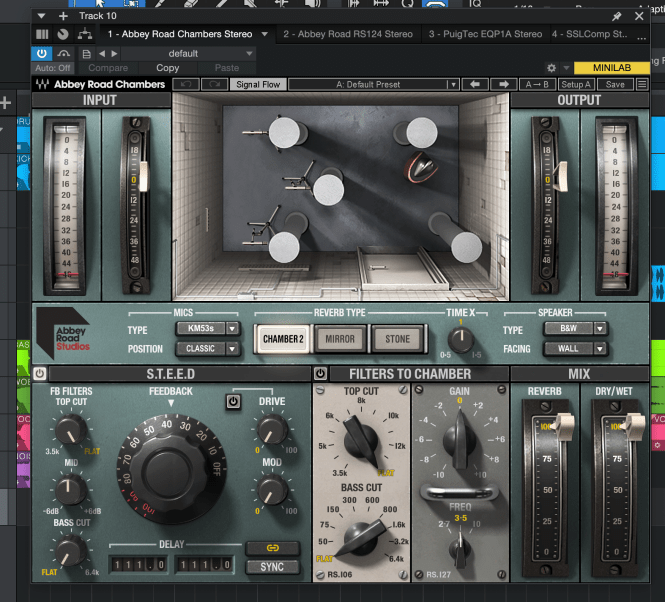The height and width of the screenshot is (602, 665).
Task: Click the Waves redo arrow
Action: (214, 84)
